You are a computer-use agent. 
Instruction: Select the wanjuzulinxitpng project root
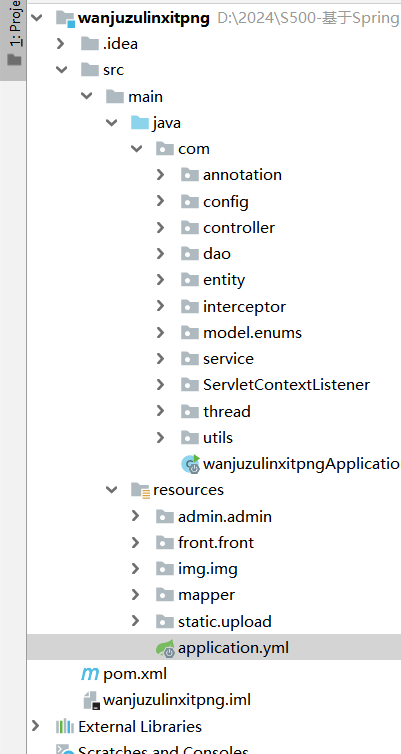point(144,18)
